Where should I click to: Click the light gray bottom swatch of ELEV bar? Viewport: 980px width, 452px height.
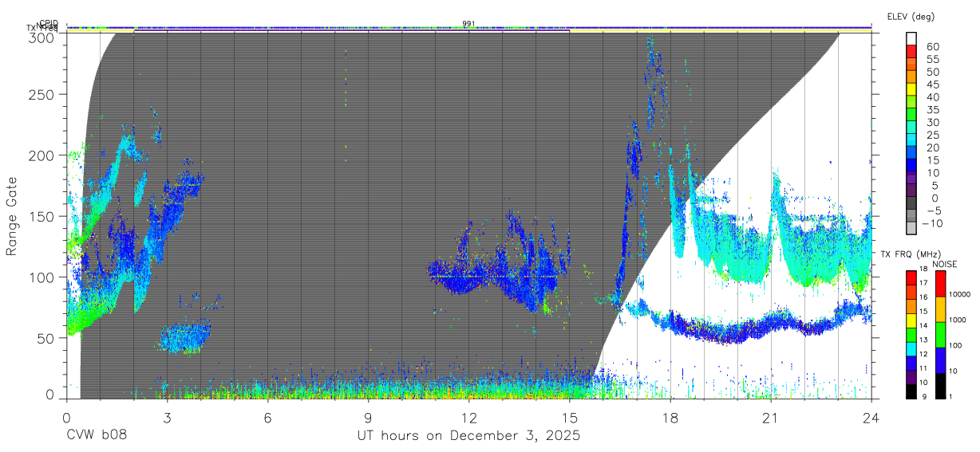pyautogui.click(x=911, y=228)
